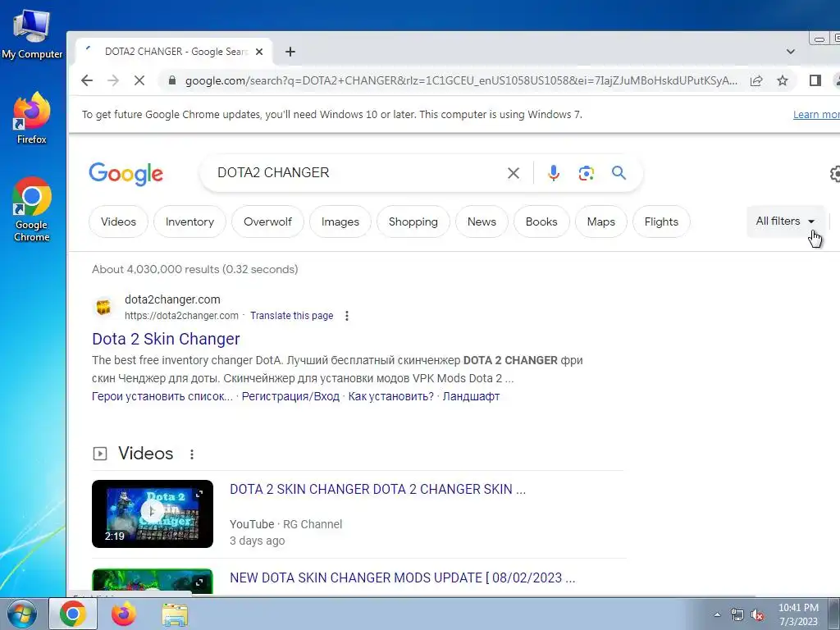Search by image with Google Lens

(x=586, y=172)
